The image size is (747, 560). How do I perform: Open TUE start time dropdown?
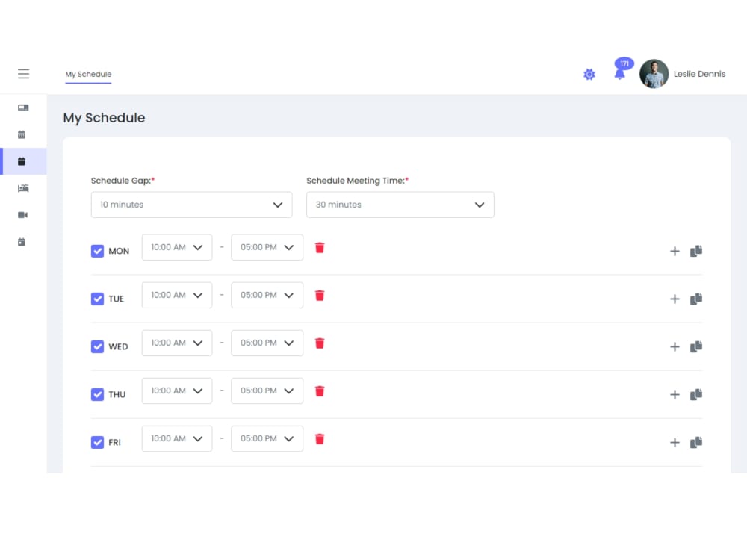[x=177, y=295]
